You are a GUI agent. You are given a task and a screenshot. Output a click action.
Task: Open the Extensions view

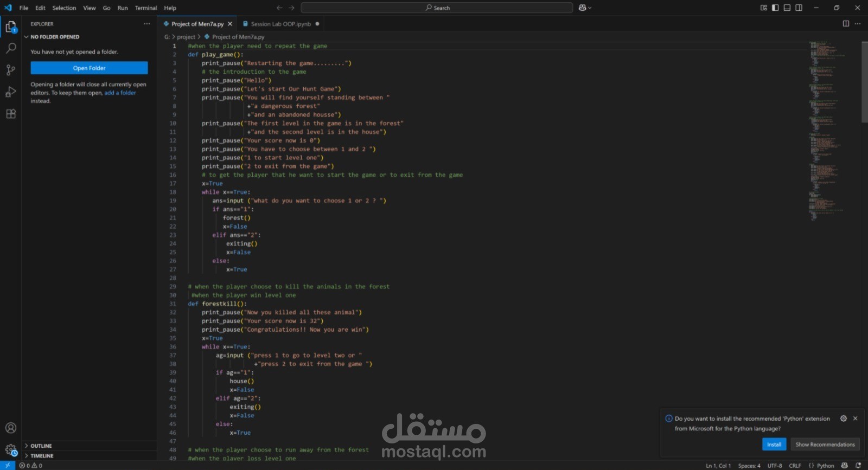pos(10,114)
